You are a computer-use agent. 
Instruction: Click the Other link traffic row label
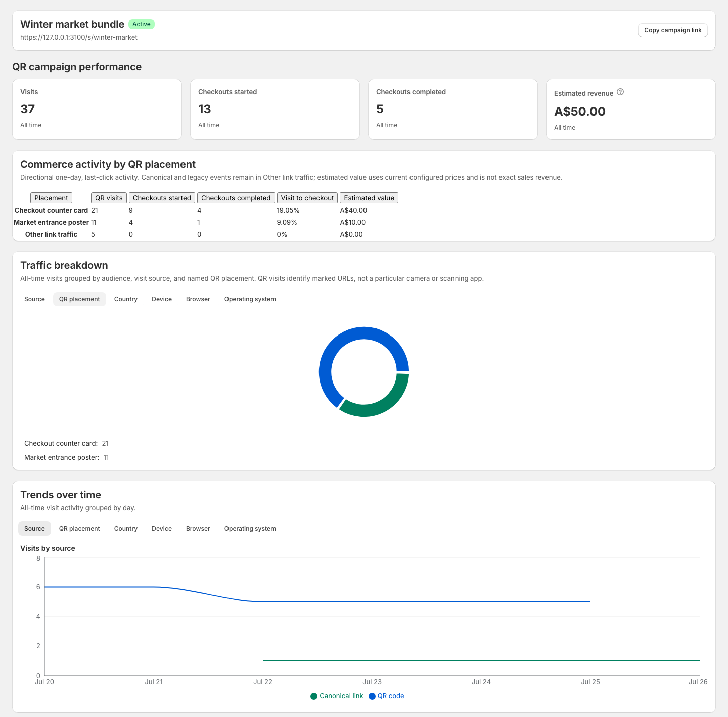(x=51, y=234)
